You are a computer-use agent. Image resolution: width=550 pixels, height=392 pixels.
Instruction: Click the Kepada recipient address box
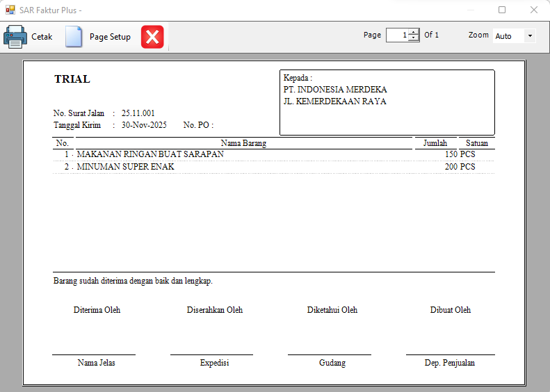click(x=387, y=102)
